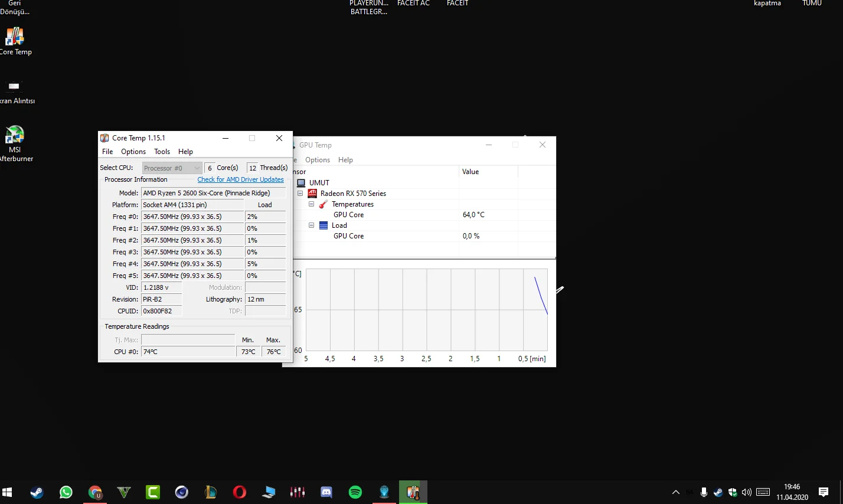Viewport: 843px width, 504px height.
Task: Click the Core Temp title bar icon
Action: point(104,138)
